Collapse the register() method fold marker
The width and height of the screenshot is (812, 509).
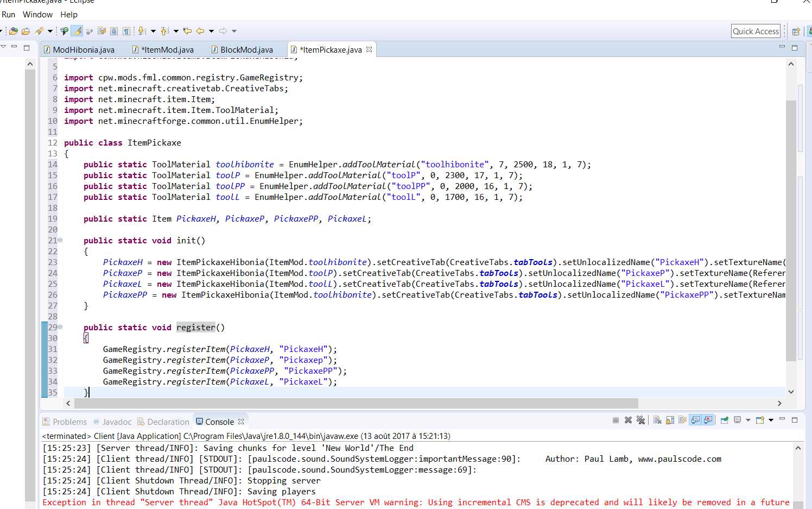pyautogui.click(x=60, y=327)
